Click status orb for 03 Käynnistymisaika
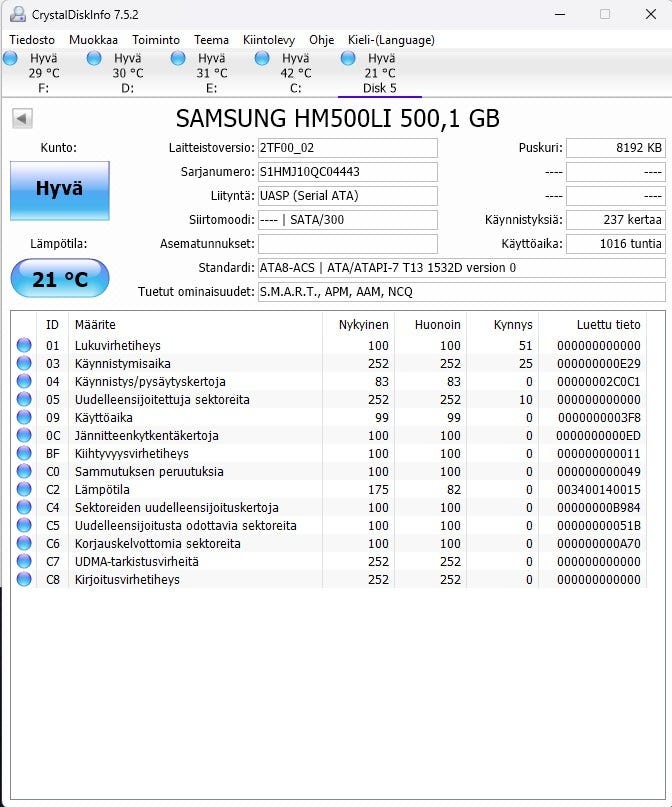This screenshot has width=672, height=807. point(24,363)
